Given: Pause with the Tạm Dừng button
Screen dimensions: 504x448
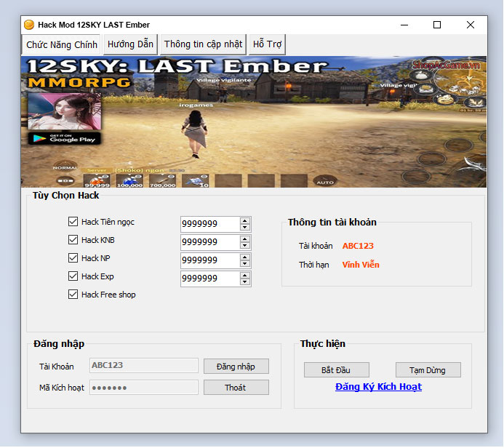Looking at the screenshot, I should click(428, 370).
